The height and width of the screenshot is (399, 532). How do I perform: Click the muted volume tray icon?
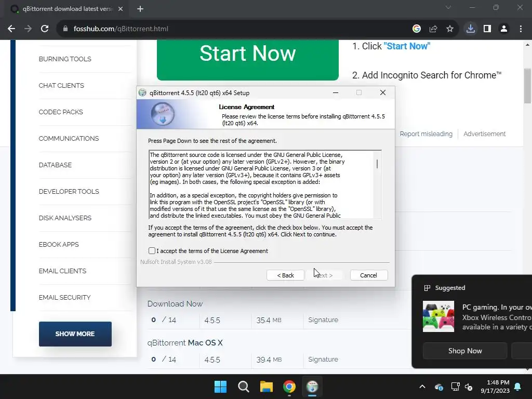(x=469, y=387)
